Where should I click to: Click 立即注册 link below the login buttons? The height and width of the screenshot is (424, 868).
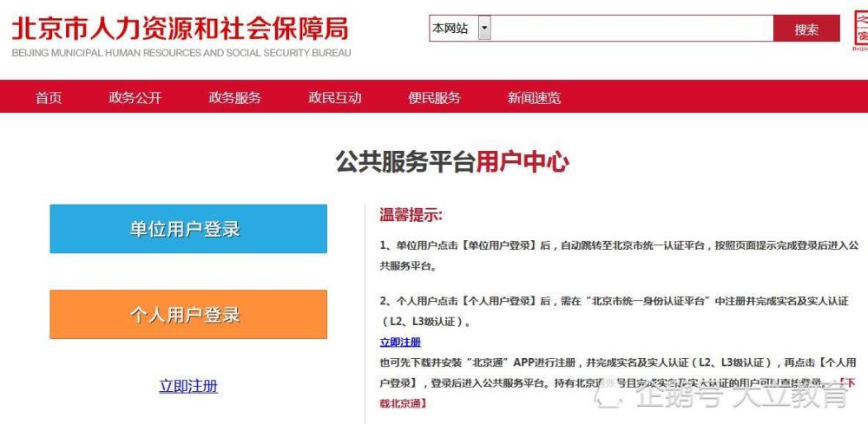tap(188, 386)
